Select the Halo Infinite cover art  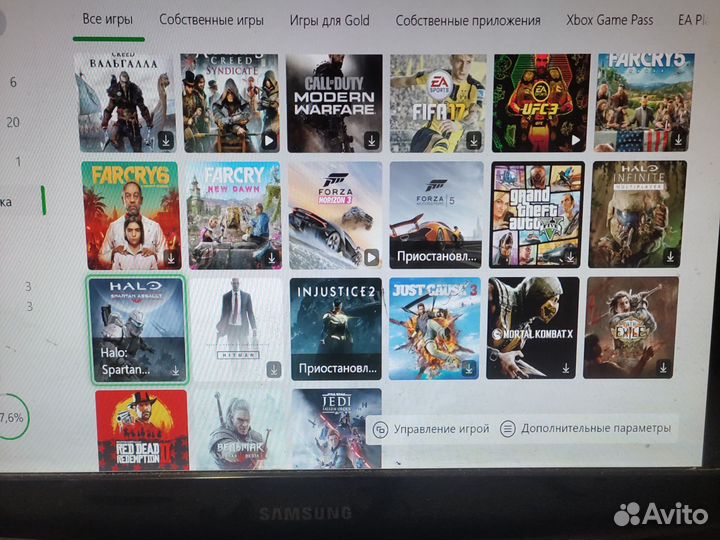(x=638, y=214)
